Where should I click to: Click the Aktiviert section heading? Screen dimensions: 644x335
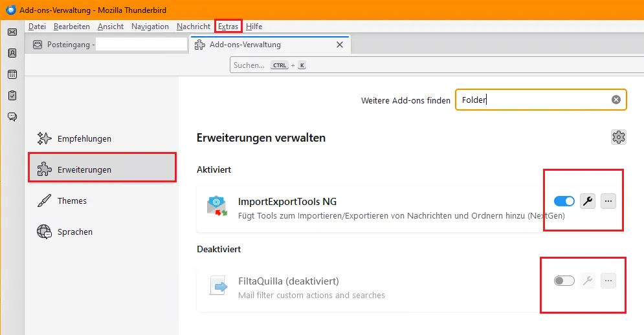click(214, 169)
